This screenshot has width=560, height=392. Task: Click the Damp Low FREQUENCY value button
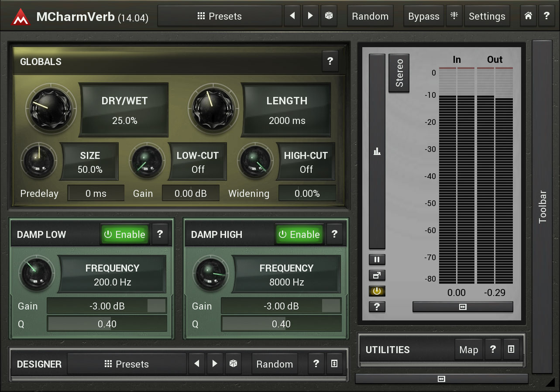(x=113, y=274)
